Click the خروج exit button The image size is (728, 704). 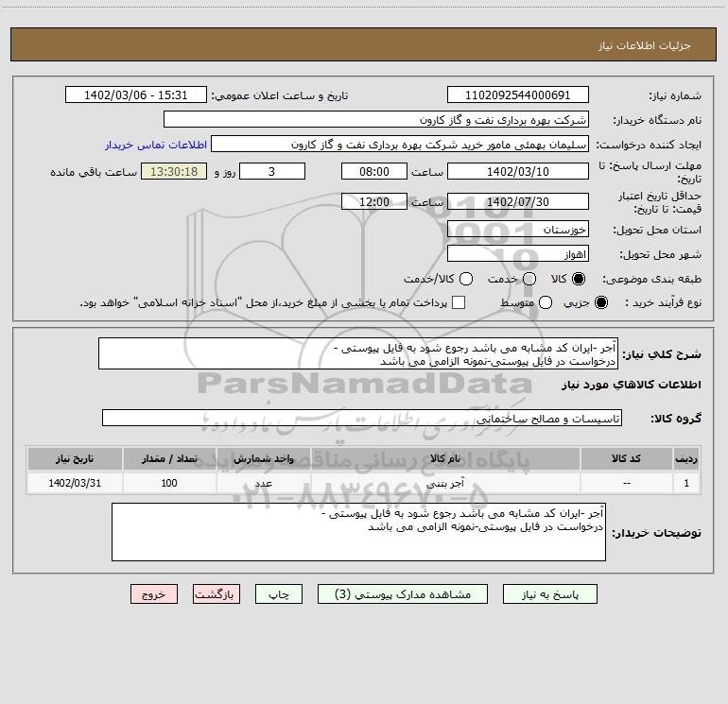154,594
